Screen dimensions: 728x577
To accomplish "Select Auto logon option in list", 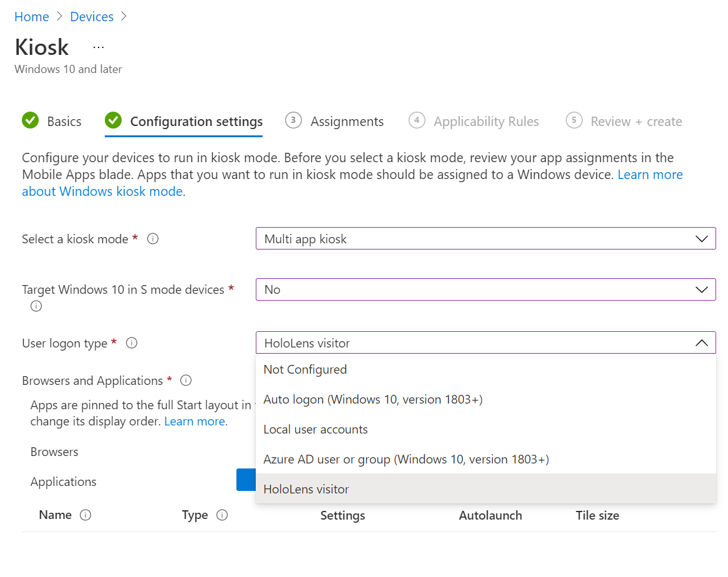I will [x=373, y=399].
